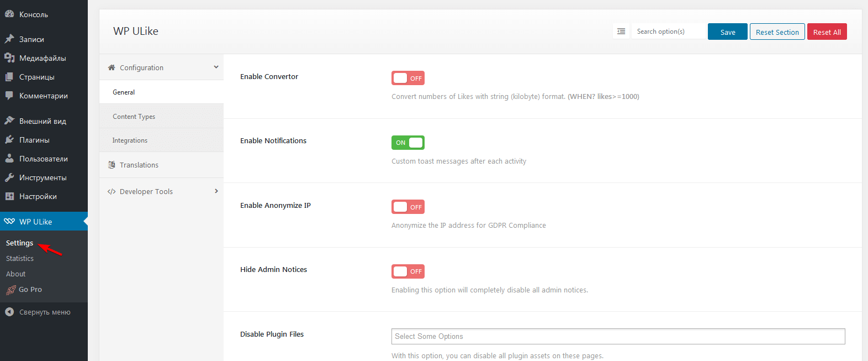Toggle Enable Anonymize IP switch

point(408,207)
